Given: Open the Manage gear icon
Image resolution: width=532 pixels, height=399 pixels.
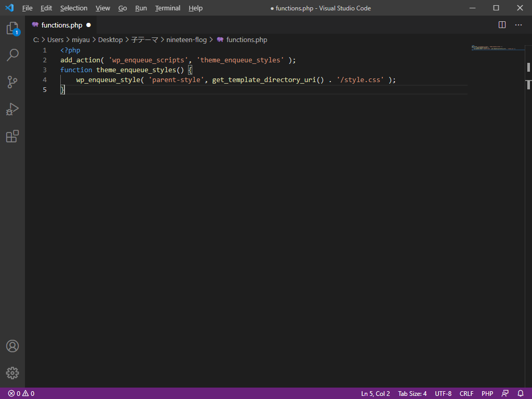Looking at the screenshot, I should click(x=12, y=373).
